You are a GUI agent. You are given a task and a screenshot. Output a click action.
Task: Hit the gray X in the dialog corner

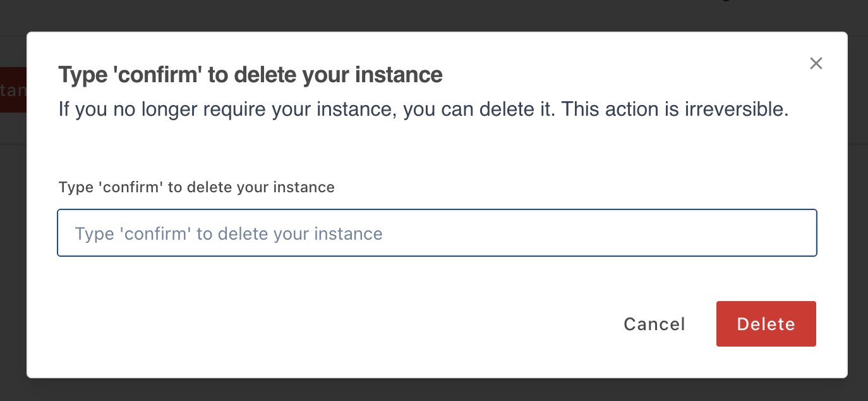tap(816, 63)
